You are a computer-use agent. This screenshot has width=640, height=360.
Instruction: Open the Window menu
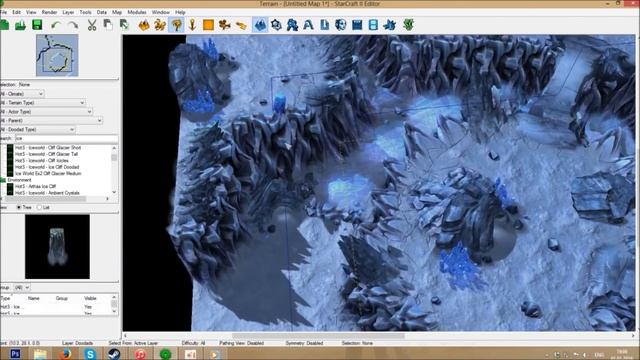161,12
